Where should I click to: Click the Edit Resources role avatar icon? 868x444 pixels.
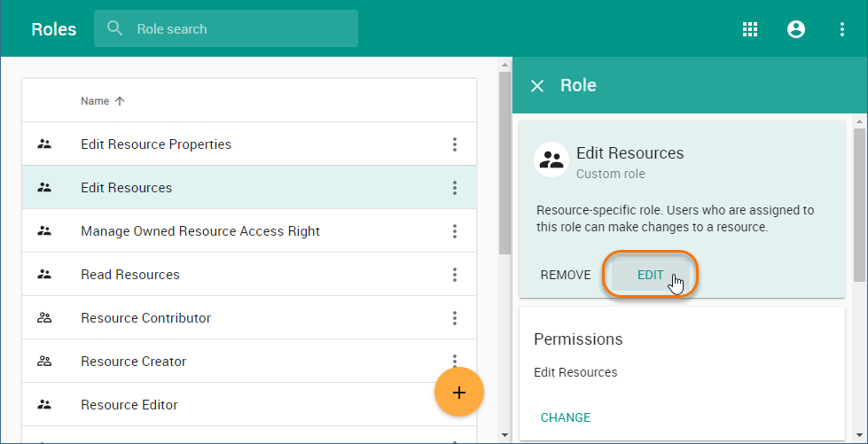tap(551, 160)
